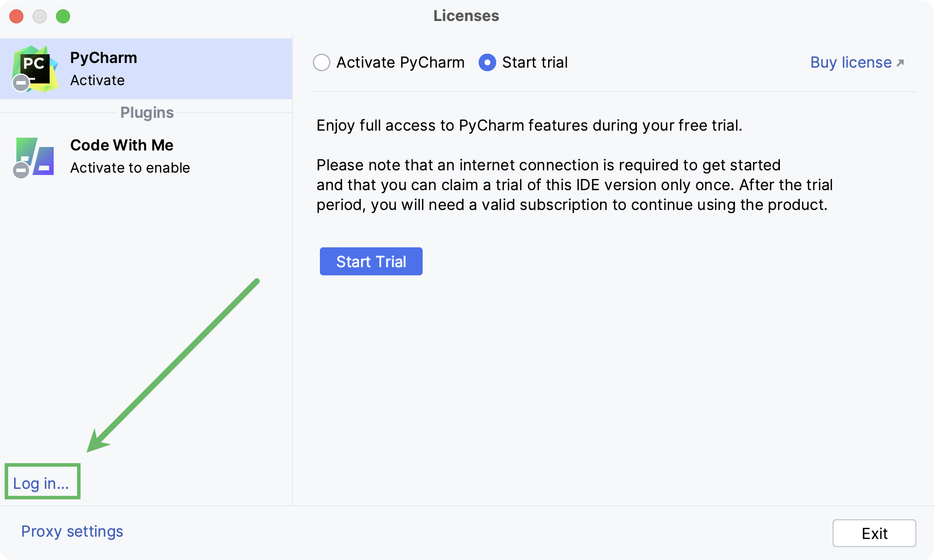
Task: Click the Activate label under PyCharm
Action: coord(98,80)
